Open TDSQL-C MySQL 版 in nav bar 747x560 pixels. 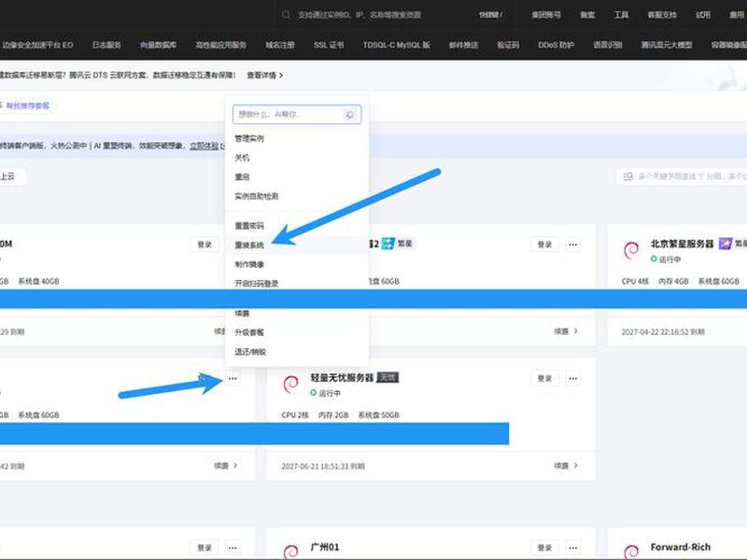tap(396, 45)
